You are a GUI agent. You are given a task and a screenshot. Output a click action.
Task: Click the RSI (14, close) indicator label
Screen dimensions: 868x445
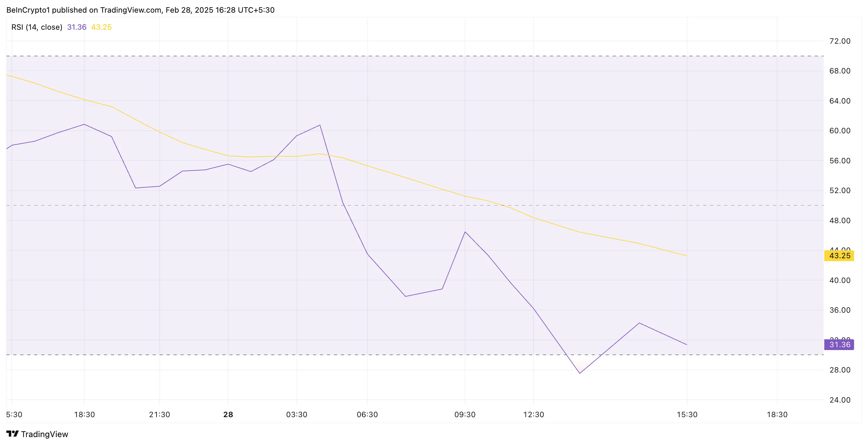pos(37,27)
